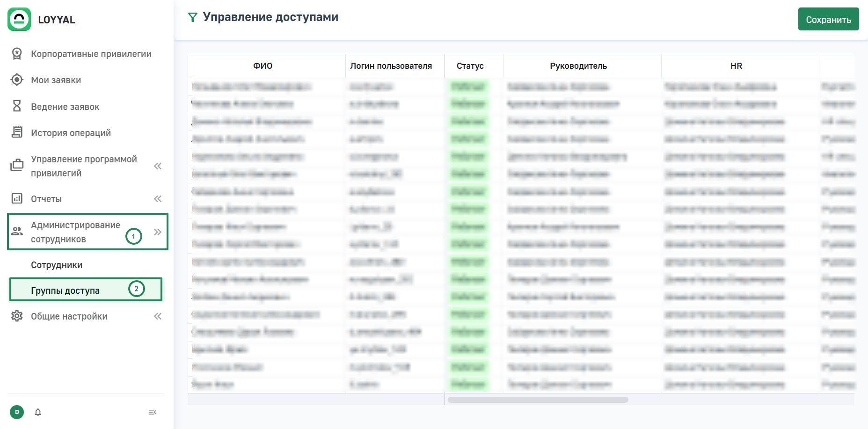Viewport: 868px width, 429px height.
Task: Click the notification bell icon
Action: pos(38,412)
